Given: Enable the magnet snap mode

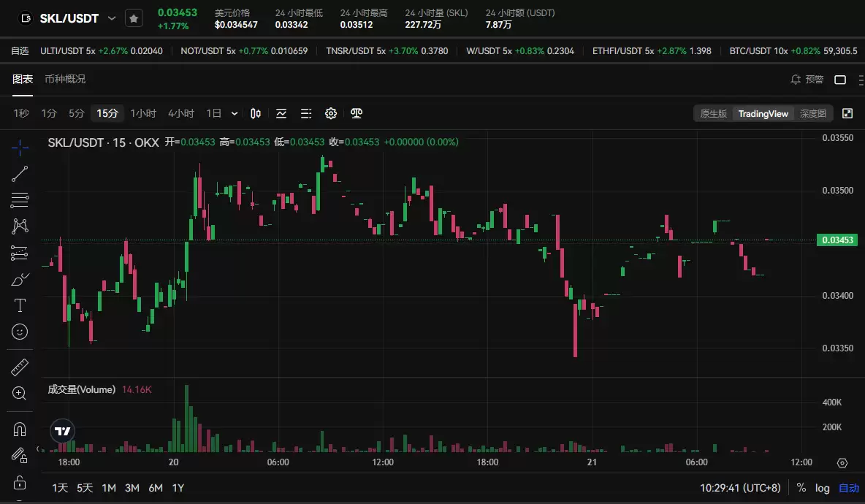Looking at the screenshot, I should point(20,429).
